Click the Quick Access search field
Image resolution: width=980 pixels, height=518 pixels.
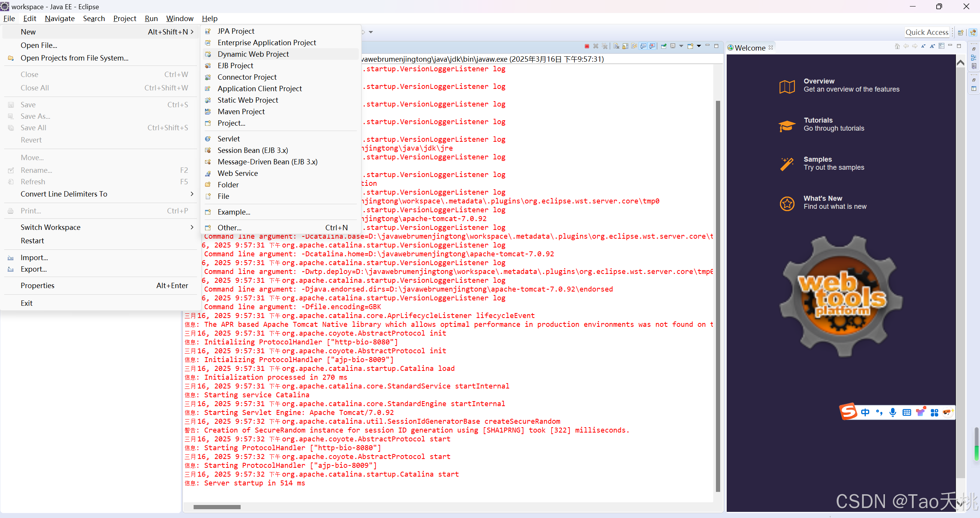pos(927,32)
